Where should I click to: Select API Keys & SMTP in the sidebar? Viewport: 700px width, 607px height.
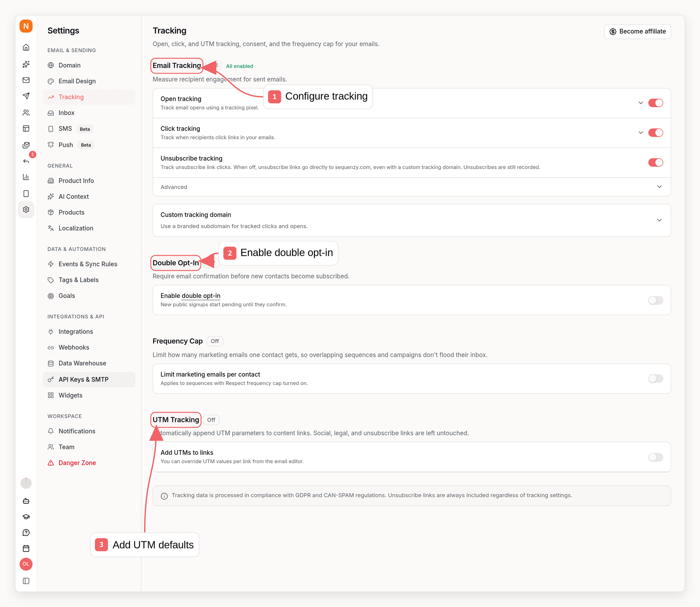click(89, 379)
